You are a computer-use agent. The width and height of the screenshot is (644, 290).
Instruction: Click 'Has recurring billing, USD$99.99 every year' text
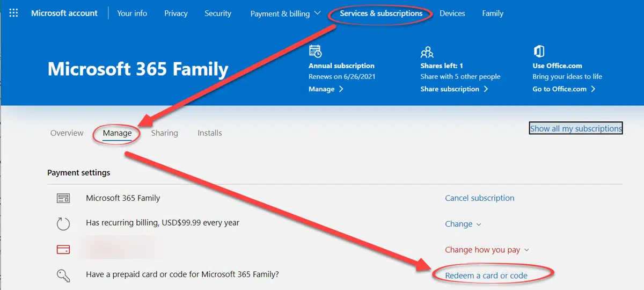(x=163, y=222)
